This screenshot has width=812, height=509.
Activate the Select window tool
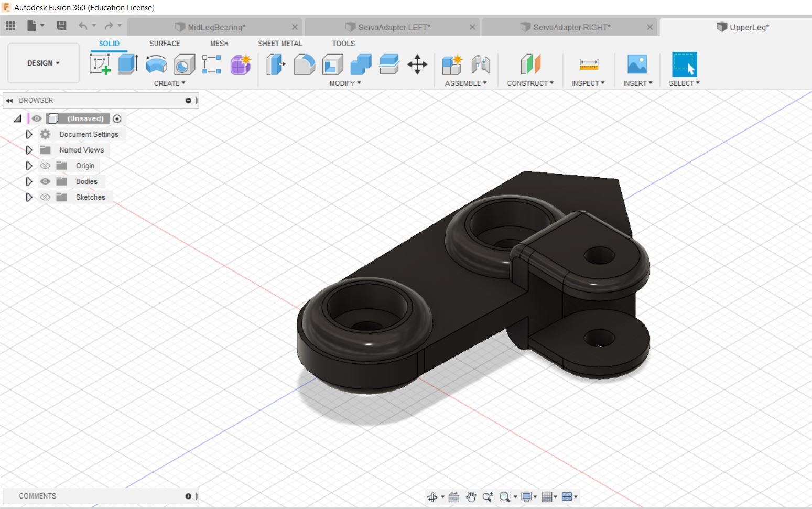[x=685, y=64]
